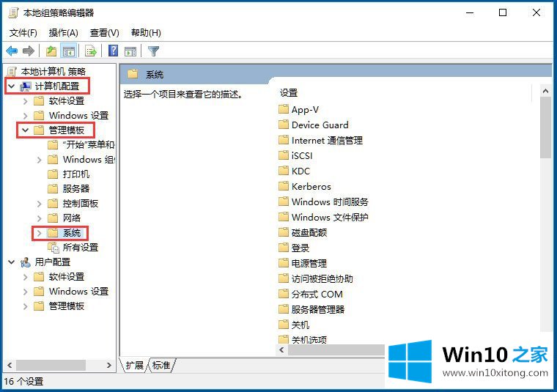Click the iSCSI folder icon
Screen dimensions: 557x392
tap(284, 155)
